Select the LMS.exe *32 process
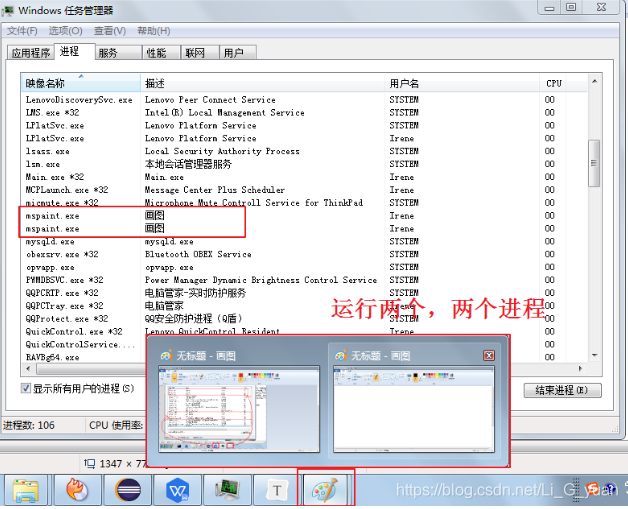Screen dimensions: 628x509 click(x=304, y=113)
